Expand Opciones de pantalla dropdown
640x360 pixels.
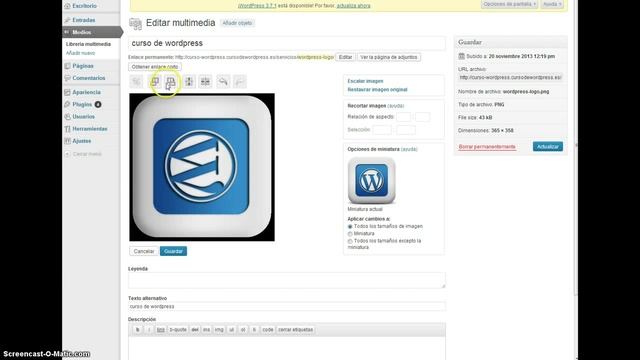click(x=509, y=4)
